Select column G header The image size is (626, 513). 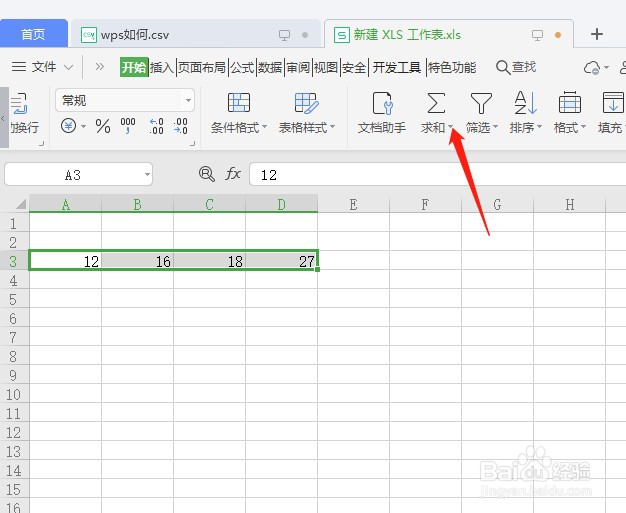point(497,204)
